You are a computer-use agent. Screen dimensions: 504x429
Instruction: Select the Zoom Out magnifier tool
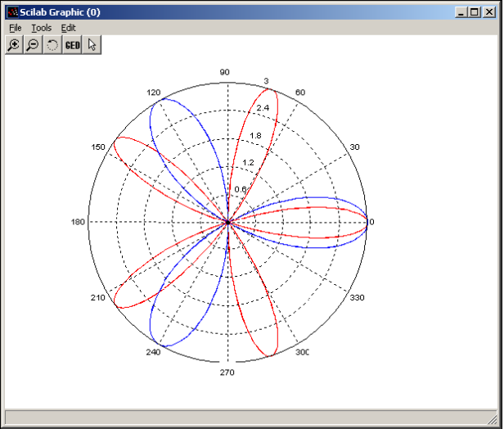(x=33, y=45)
